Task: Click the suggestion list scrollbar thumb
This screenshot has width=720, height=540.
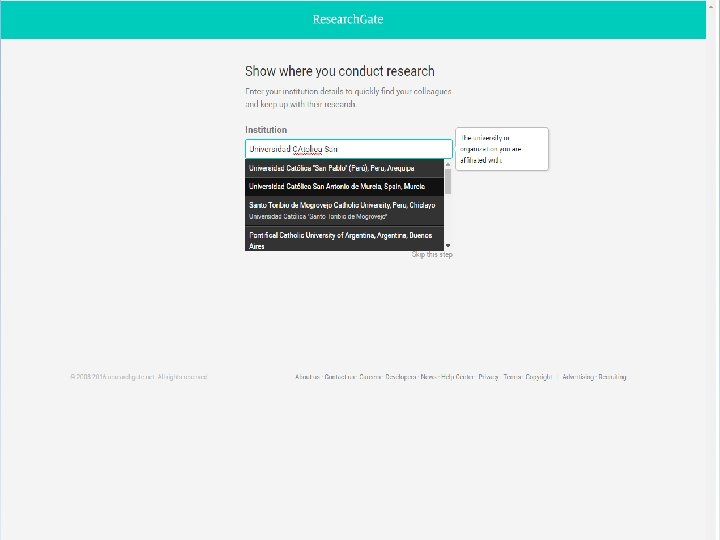Action: (448, 181)
